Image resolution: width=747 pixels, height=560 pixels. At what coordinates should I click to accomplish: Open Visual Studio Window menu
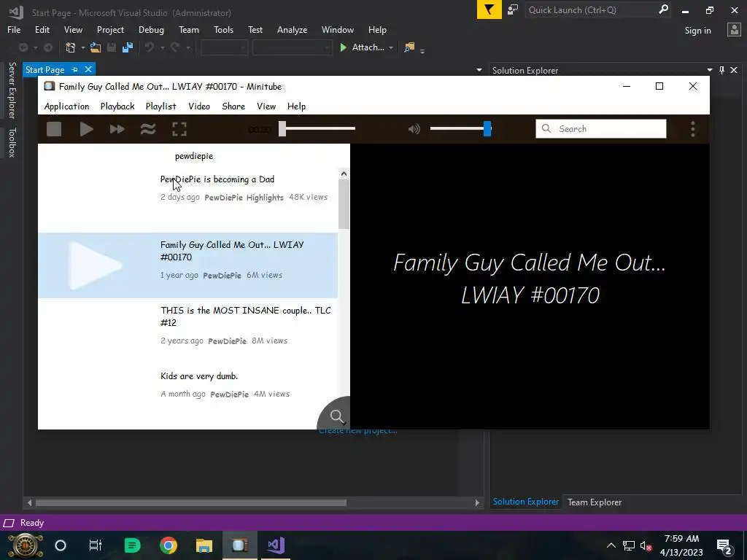[337, 29]
